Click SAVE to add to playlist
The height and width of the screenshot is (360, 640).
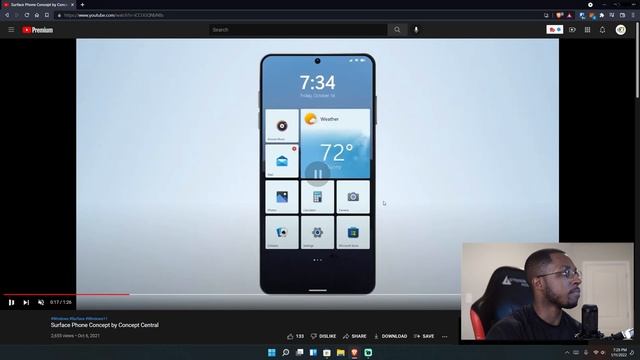click(424, 336)
